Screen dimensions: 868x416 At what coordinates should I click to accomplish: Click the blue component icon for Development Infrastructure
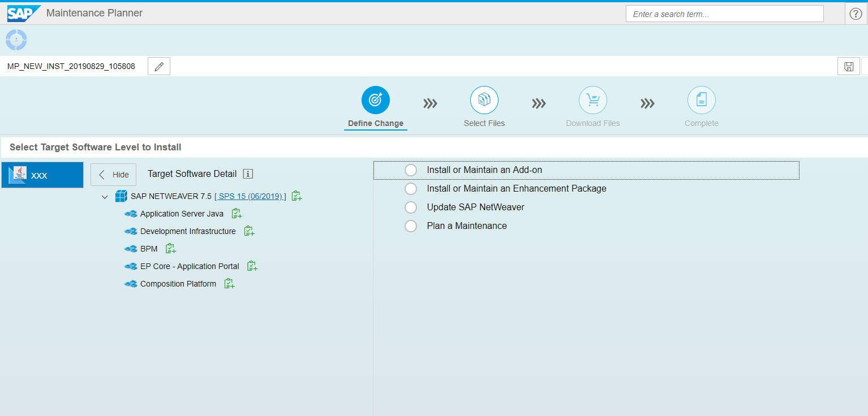pyautogui.click(x=131, y=232)
